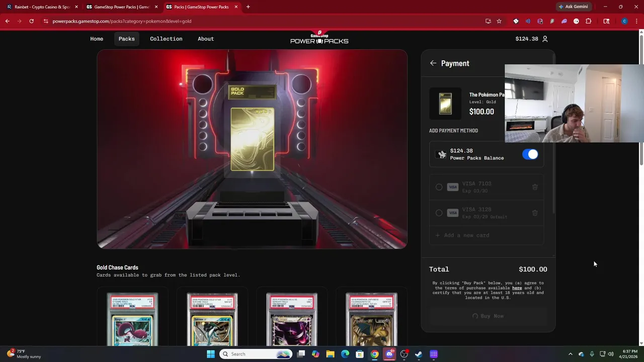Open Microsoft Edge from the taskbar
644x362 pixels.
point(345,354)
